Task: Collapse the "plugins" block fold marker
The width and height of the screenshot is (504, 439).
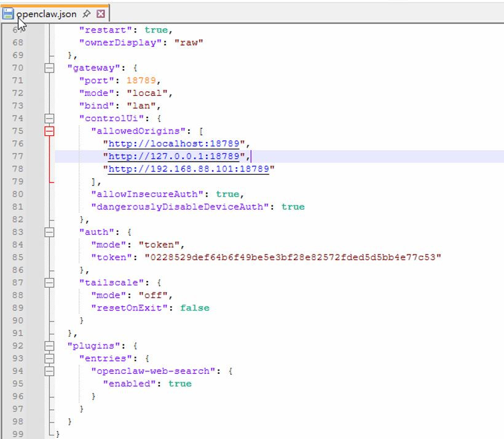Action: tap(49, 346)
